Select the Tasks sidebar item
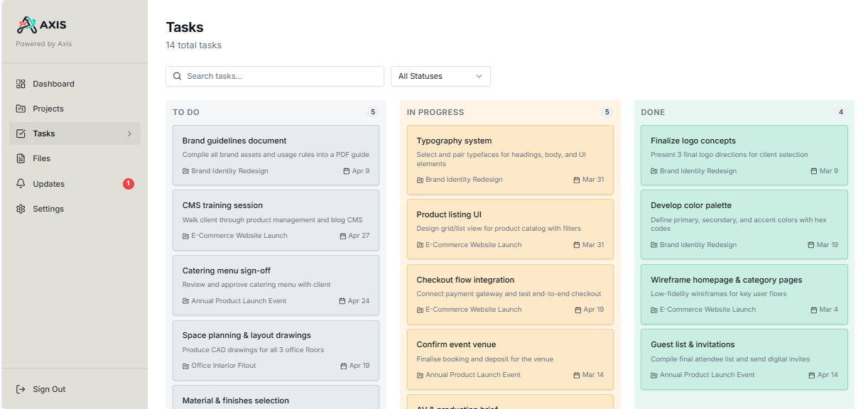Image resolution: width=868 pixels, height=409 pixels. [75, 133]
